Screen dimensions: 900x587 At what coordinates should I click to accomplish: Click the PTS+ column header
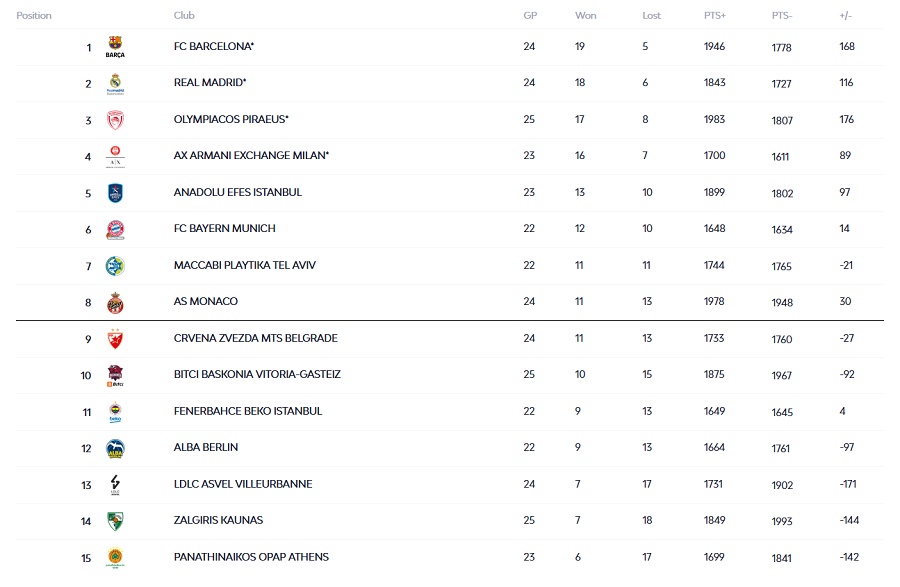click(715, 16)
